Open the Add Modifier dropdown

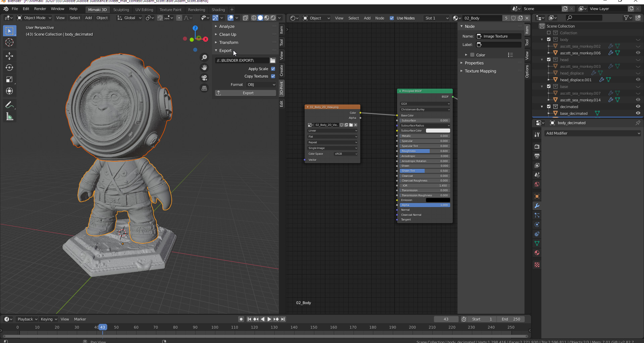click(x=593, y=133)
